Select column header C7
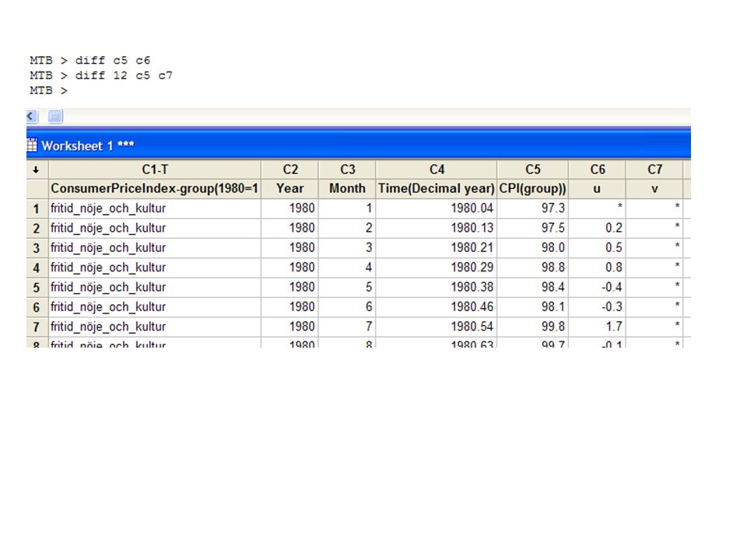Image resolution: width=747 pixels, height=560 pixels. [x=654, y=170]
